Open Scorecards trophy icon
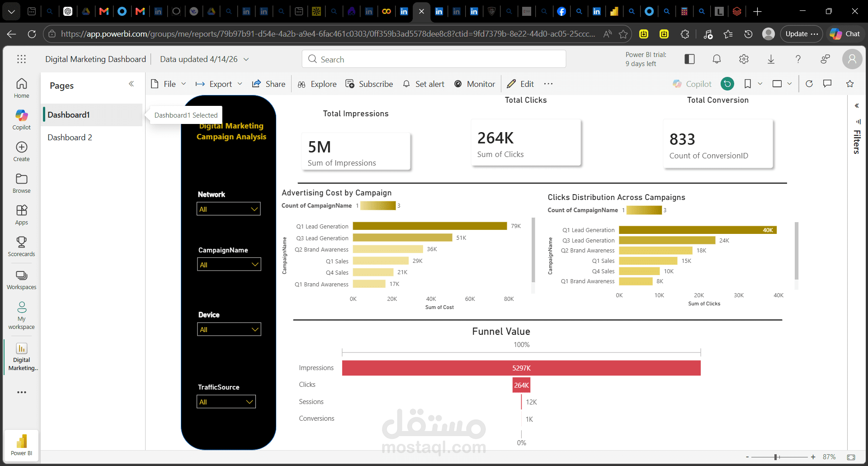 coord(21,242)
